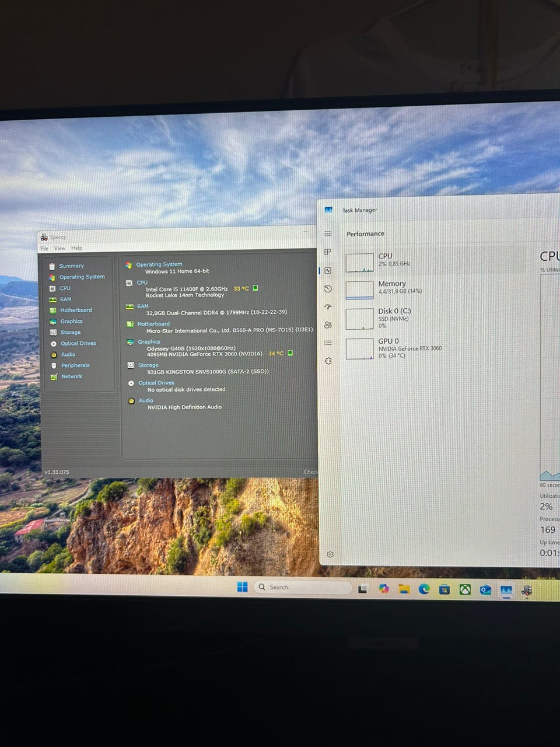
Task: Open the Details icon in Task Manager
Action: 328,343
